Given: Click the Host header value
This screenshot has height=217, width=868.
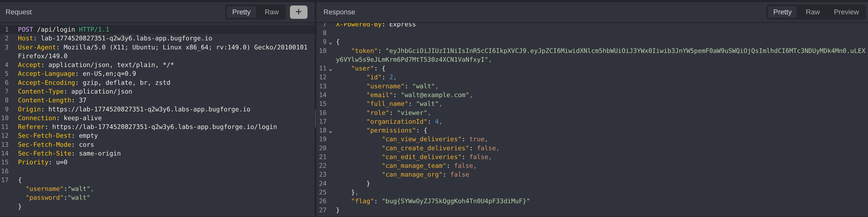Looking at the screenshot, I should point(126,38).
